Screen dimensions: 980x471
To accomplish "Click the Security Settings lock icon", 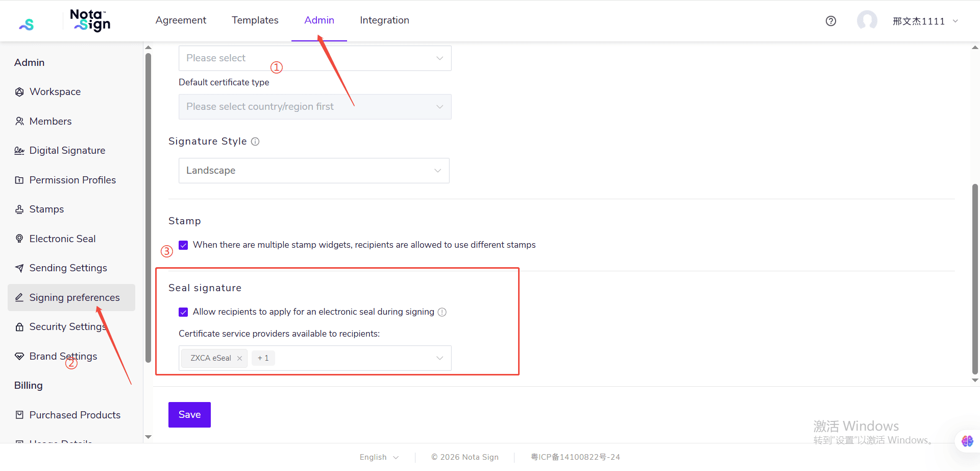I will click(x=19, y=327).
